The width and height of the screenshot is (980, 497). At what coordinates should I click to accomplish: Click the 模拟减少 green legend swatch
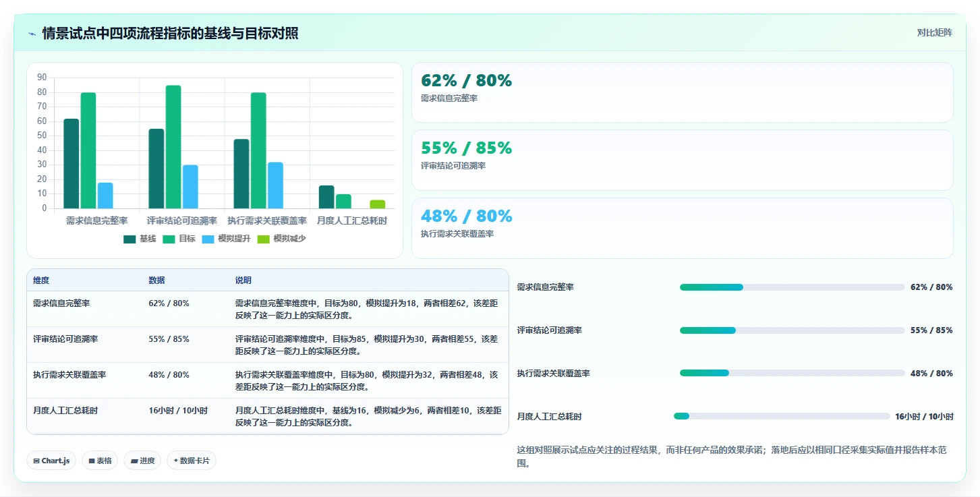(263, 239)
